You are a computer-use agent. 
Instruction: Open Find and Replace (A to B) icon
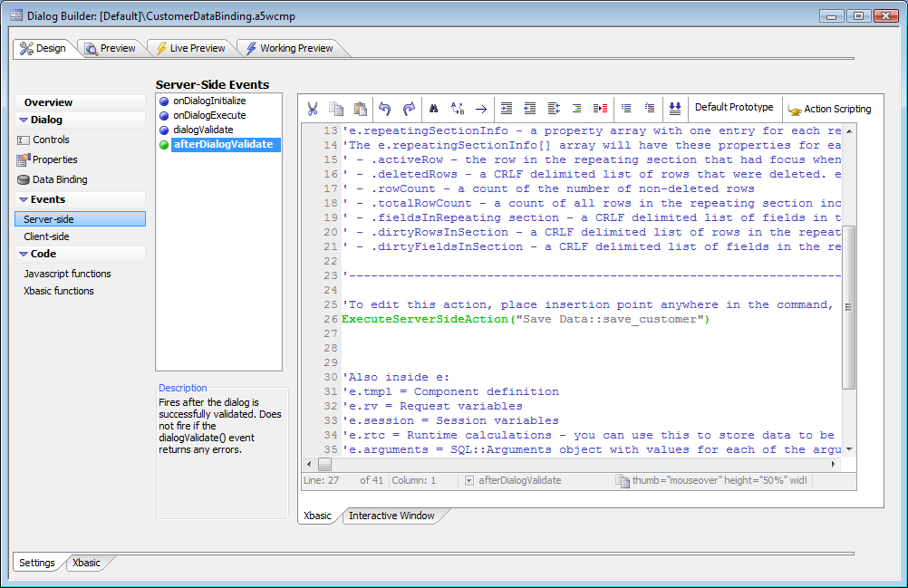tap(458, 108)
